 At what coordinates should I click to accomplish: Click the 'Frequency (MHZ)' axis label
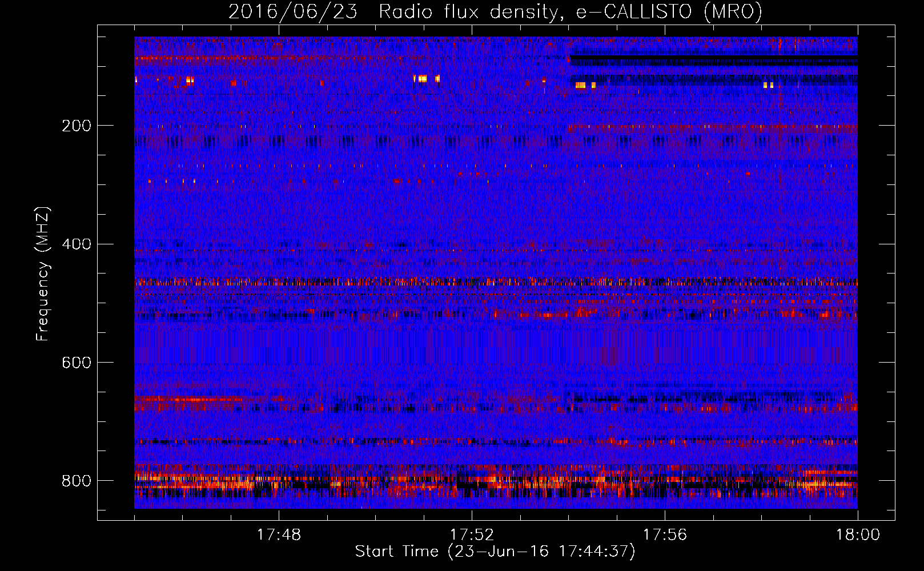43,274
